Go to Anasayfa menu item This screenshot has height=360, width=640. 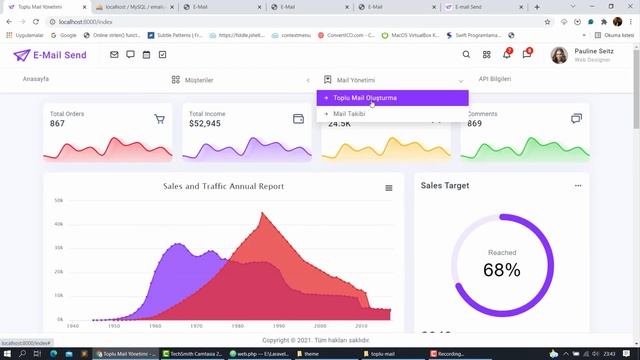tap(36, 79)
